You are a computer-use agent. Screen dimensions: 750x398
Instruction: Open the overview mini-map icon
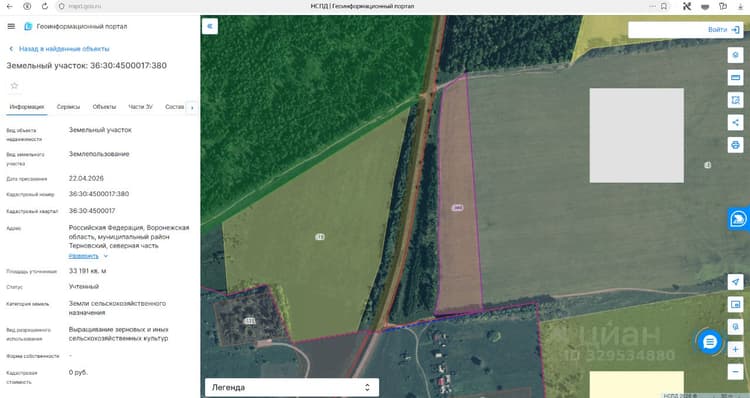(x=735, y=304)
